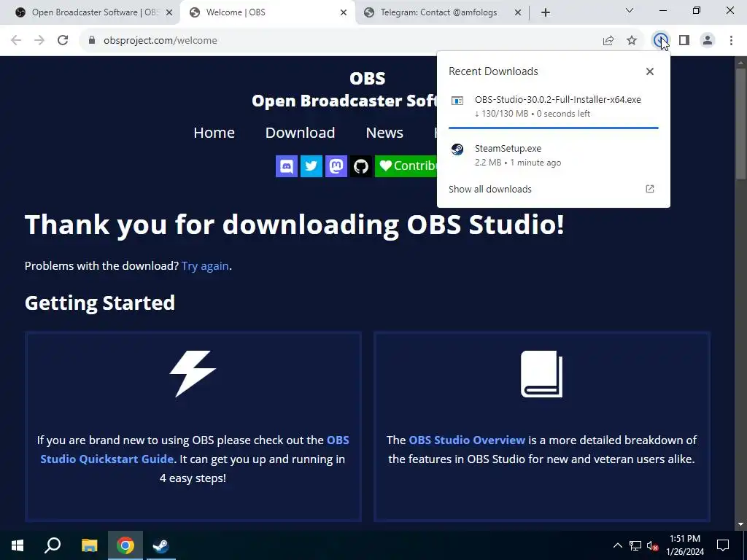The width and height of the screenshot is (747, 560).
Task: Open the muted volume tray icon
Action: tap(653, 545)
